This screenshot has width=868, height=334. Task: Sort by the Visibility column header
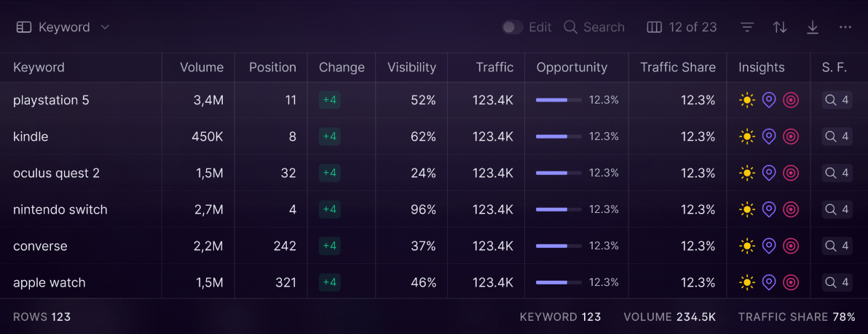[x=411, y=68]
